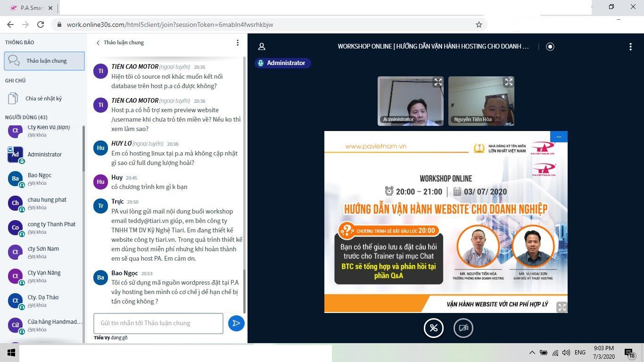This screenshot has width=644, height=362.
Task: Select user cong ty Thanh Phat
Action: pyautogui.click(x=44, y=228)
